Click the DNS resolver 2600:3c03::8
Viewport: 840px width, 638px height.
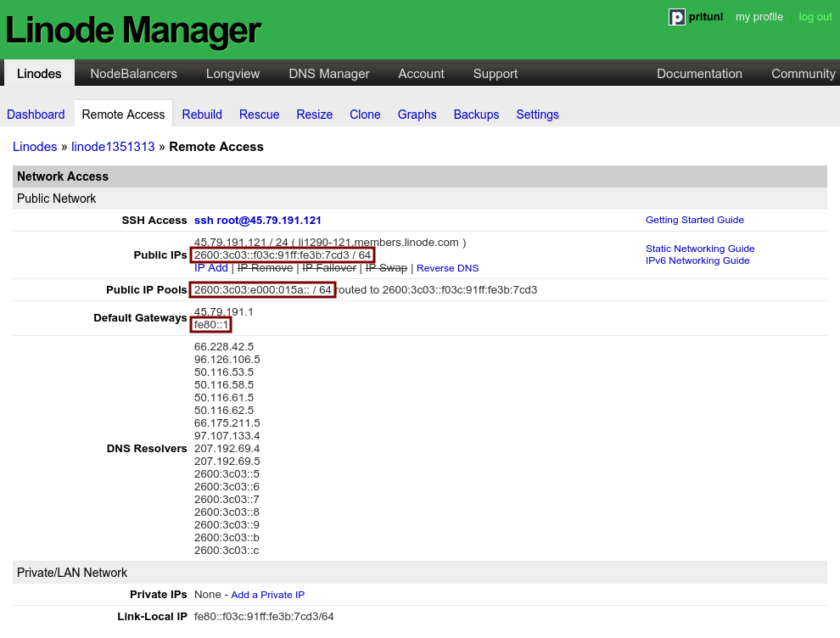point(227,512)
